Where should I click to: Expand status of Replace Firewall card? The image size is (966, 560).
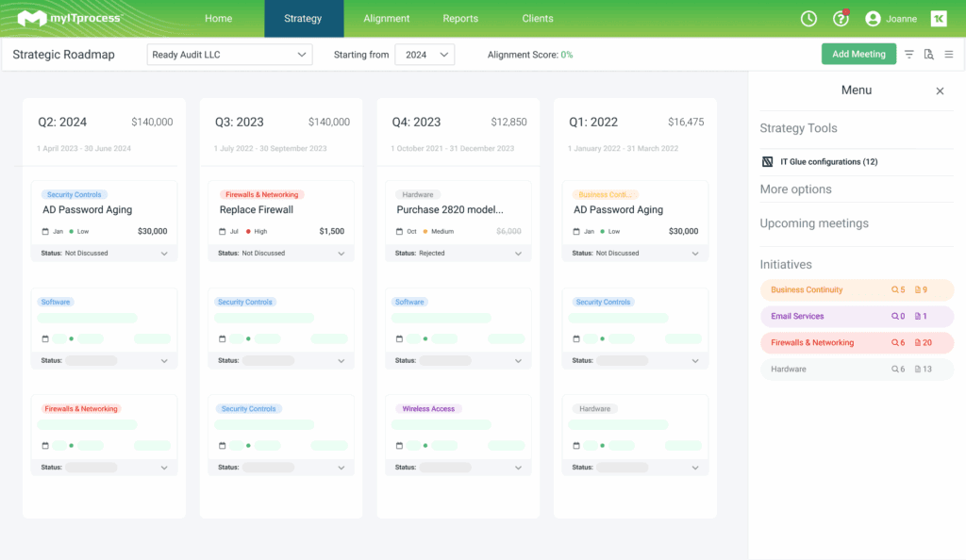341,254
